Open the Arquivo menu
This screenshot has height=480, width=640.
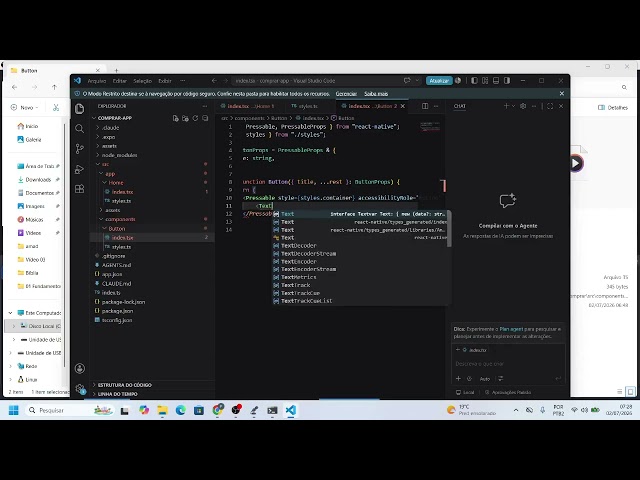97,81
